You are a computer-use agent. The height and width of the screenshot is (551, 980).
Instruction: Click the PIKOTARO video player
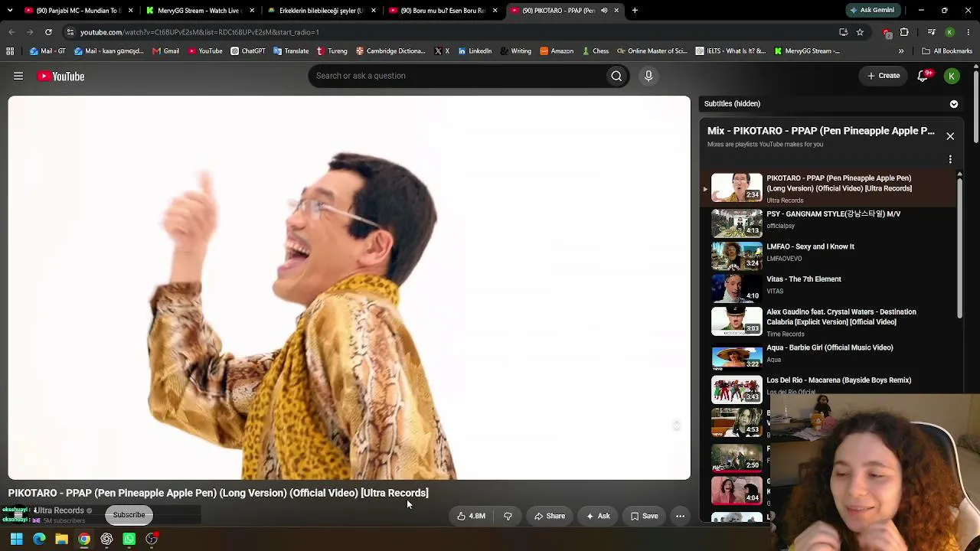(349, 288)
